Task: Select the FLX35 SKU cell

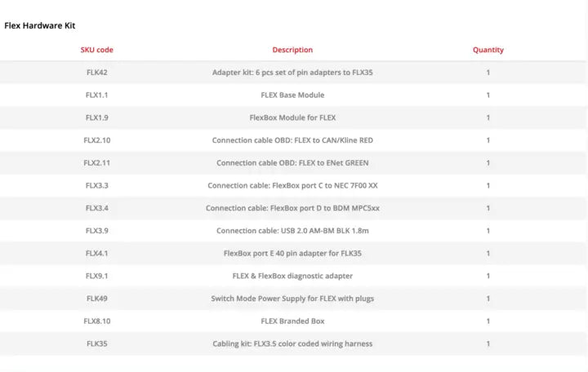Action: click(x=96, y=343)
